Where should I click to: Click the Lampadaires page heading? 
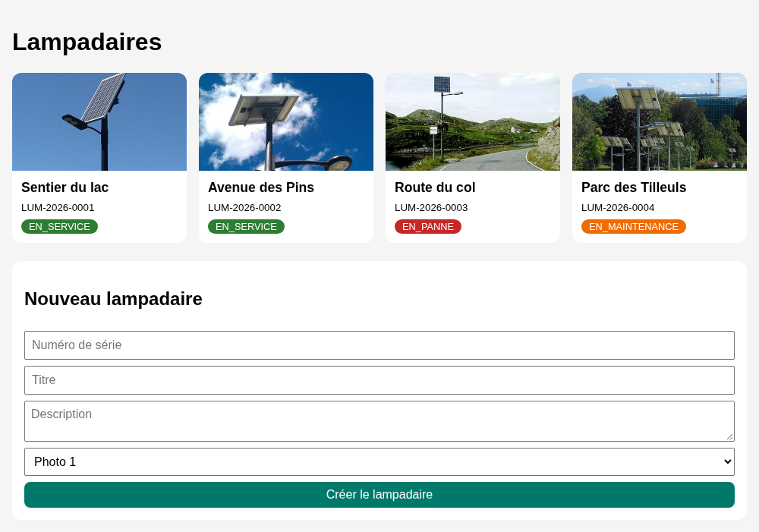(x=87, y=42)
